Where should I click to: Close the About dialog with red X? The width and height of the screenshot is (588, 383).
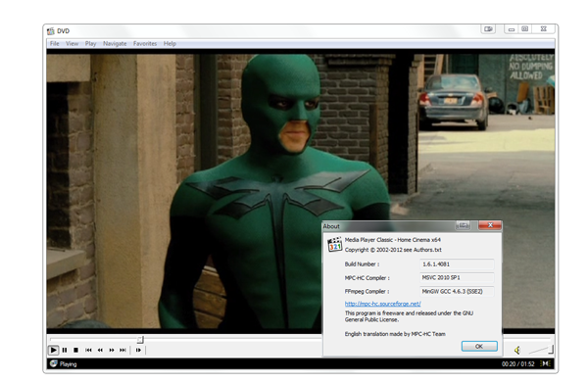pyautogui.click(x=490, y=225)
